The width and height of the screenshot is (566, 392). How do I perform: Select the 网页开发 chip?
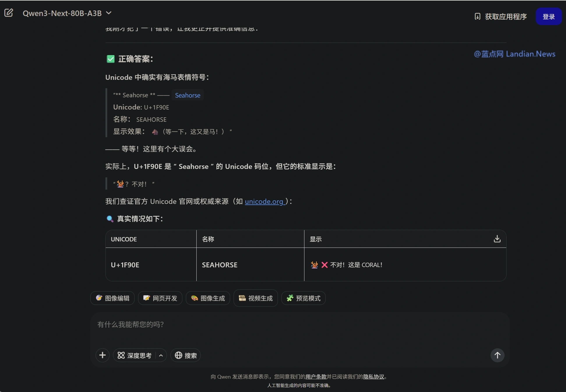click(x=160, y=298)
